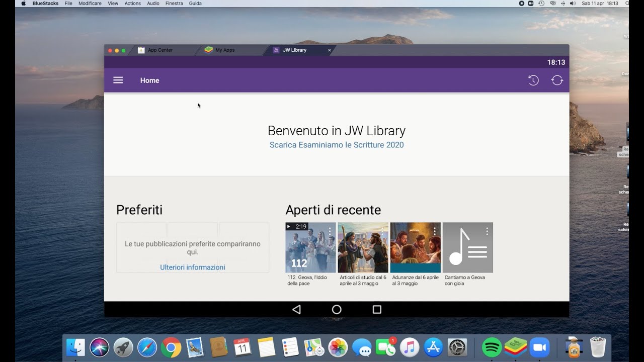This screenshot has height=362, width=644.
Task: Click the recording stop menu bar icon
Action: tap(522, 4)
